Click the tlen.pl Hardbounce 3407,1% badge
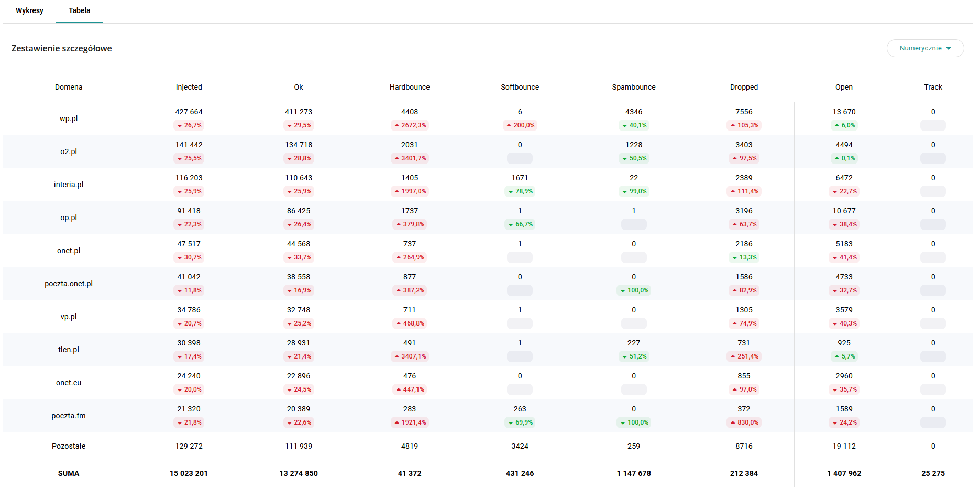The width and height of the screenshot is (980, 488). (x=410, y=356)
